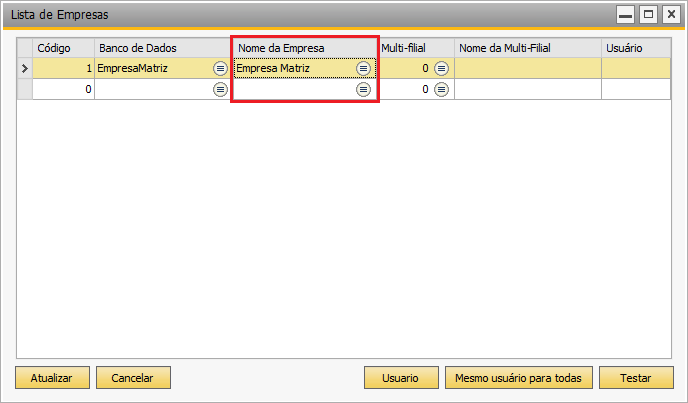Click the Nome da Multi-Filial column header
This screenshot has width=688, height=403.
click(x=528, y=48)
